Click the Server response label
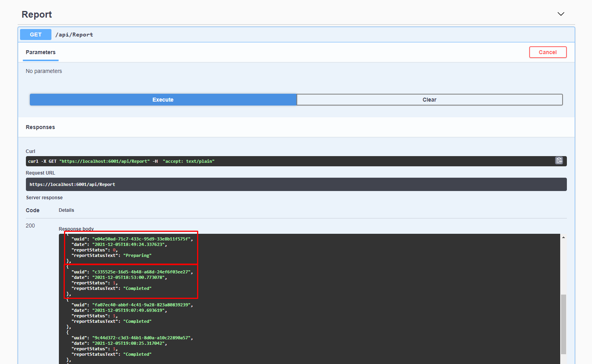The image size is (592, 364). (44, 198)
